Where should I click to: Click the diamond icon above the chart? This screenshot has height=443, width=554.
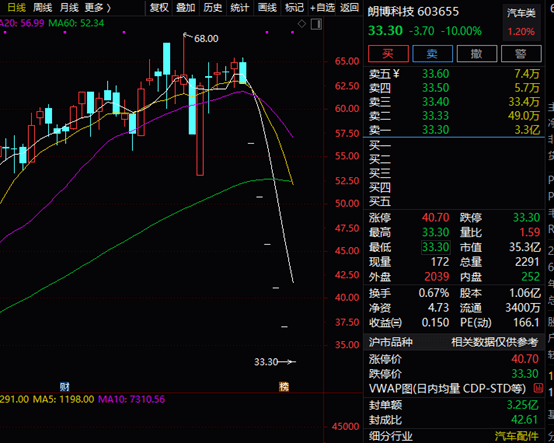coord(302,24)
